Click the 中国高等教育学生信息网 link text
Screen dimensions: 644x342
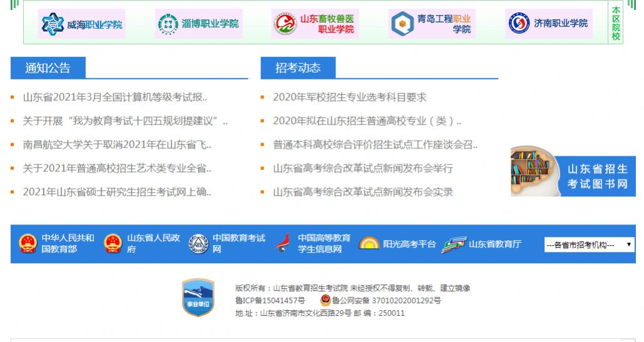click(x=324, y=244)
